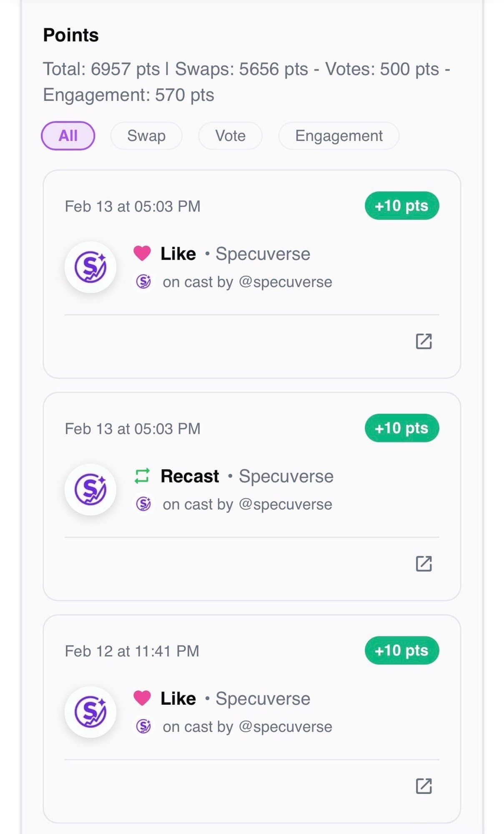Click the pink heart Like icon on Feb 13 card

click(x=142, y=253)
